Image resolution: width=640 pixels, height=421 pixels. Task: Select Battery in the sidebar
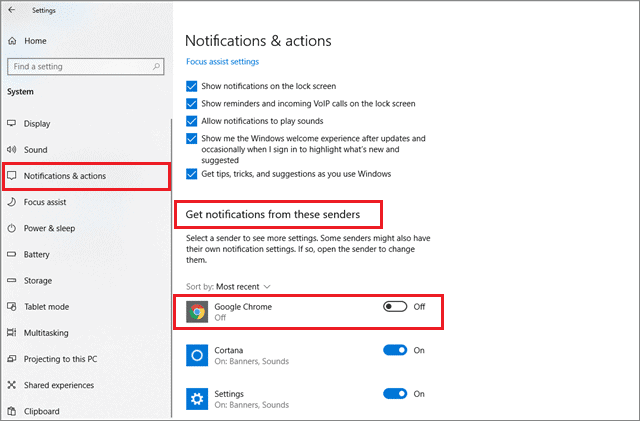coord(36,254)
